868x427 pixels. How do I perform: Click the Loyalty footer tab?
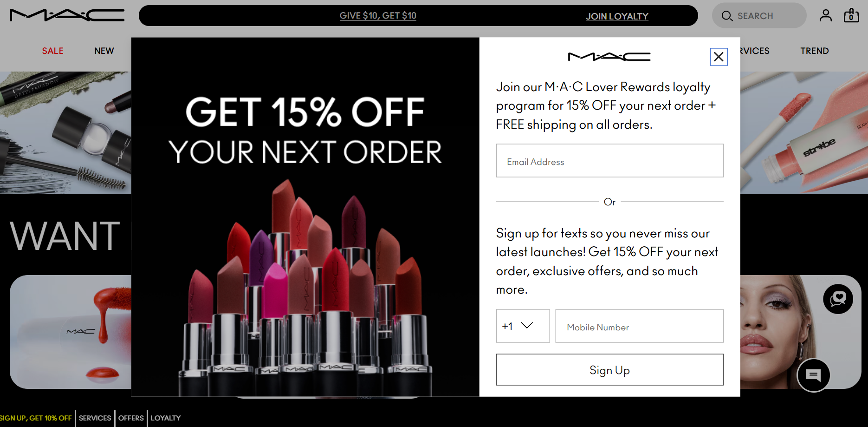click(166, 418)
